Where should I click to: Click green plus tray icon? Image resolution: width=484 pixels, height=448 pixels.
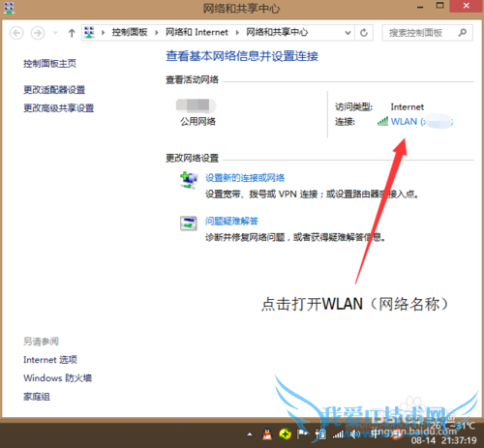285,434
